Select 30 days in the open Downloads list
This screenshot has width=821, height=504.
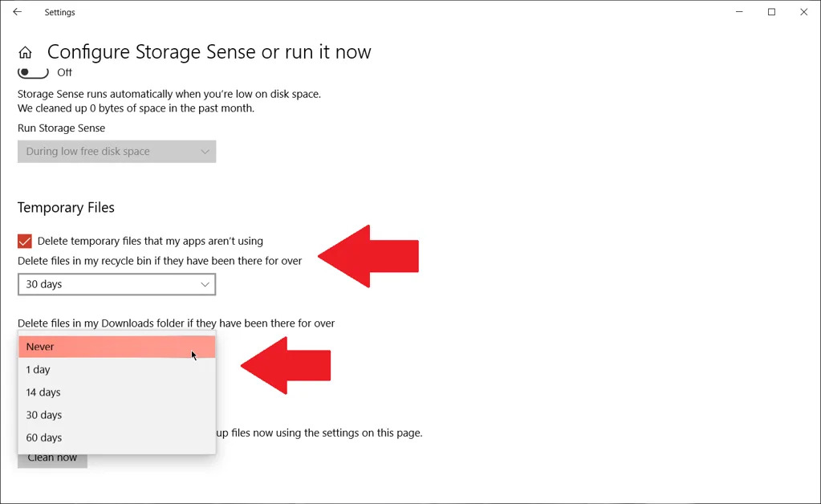point(116,415)
